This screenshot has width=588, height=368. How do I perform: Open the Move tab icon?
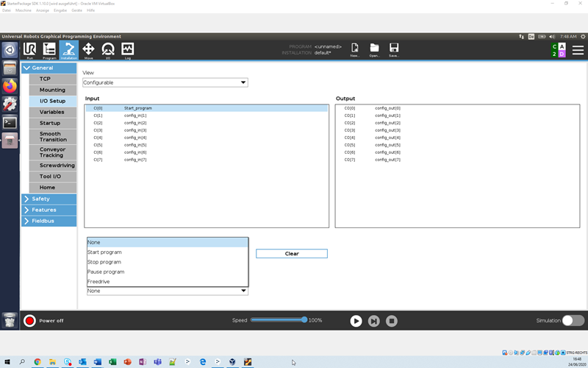88,50
